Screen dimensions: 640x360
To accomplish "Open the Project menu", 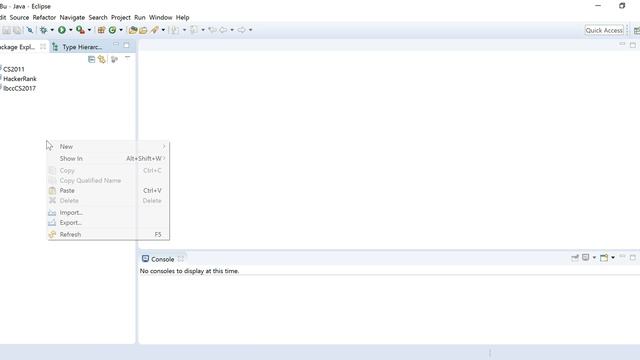I will [121, 18].
